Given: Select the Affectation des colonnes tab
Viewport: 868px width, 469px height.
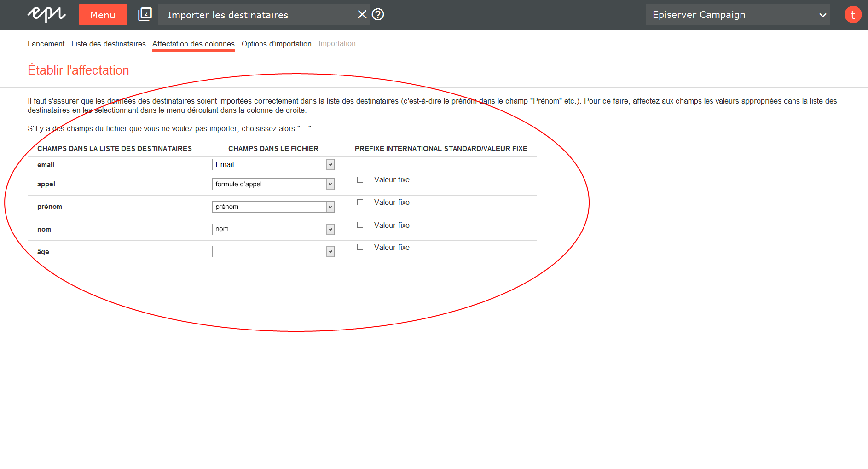Looking at the screenshot, I should (193, 44).
